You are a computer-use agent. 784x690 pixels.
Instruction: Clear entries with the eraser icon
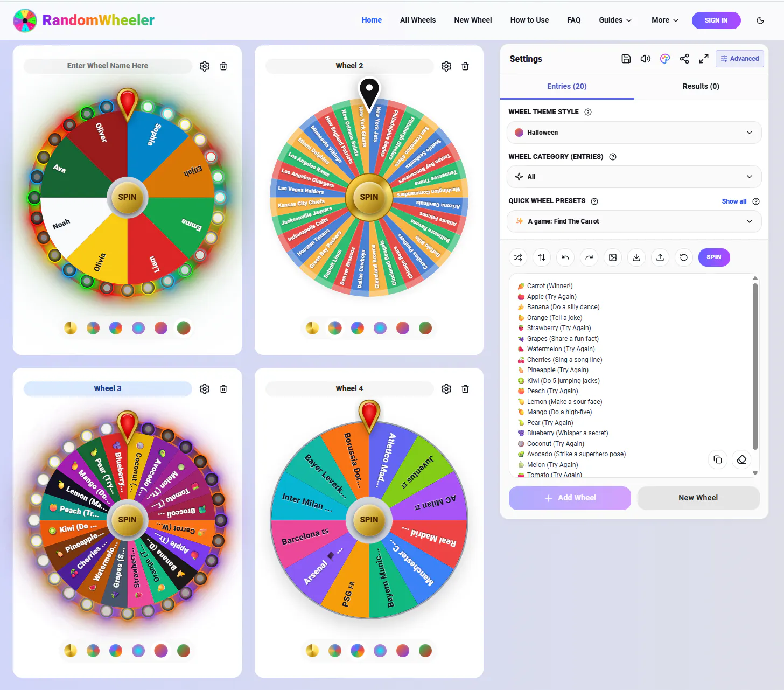(741, 459)
